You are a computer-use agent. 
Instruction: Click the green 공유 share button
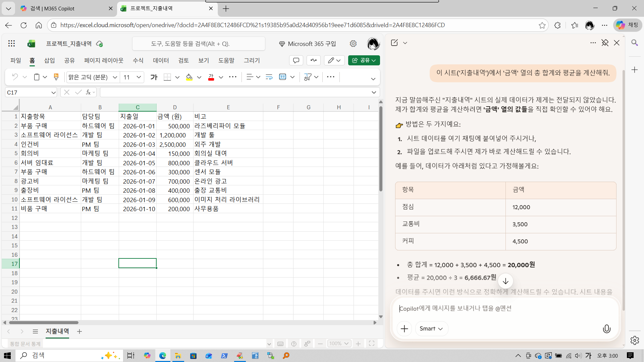point(364,60)
